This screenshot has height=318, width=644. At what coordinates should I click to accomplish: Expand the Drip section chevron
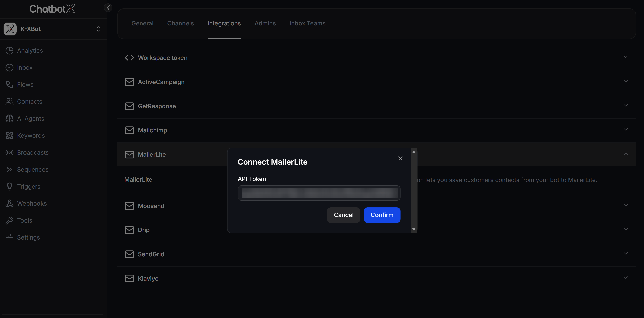pos(626,229)
